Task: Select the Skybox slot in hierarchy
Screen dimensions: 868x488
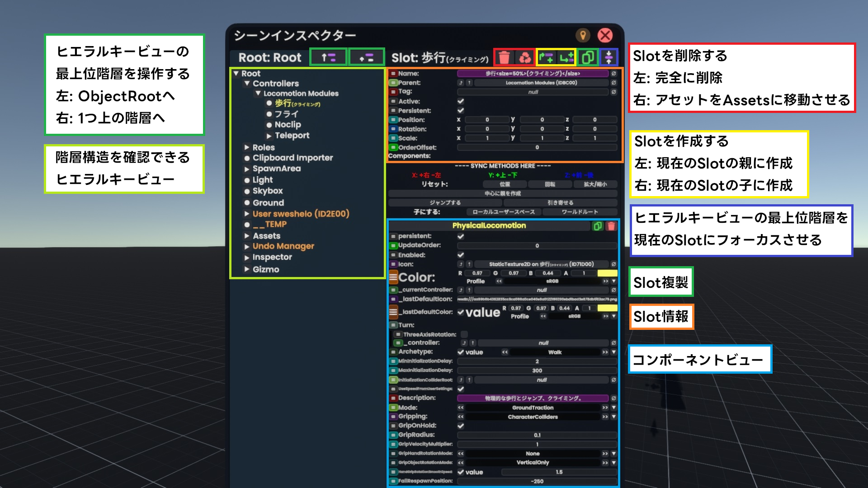Action: (268, 191)
